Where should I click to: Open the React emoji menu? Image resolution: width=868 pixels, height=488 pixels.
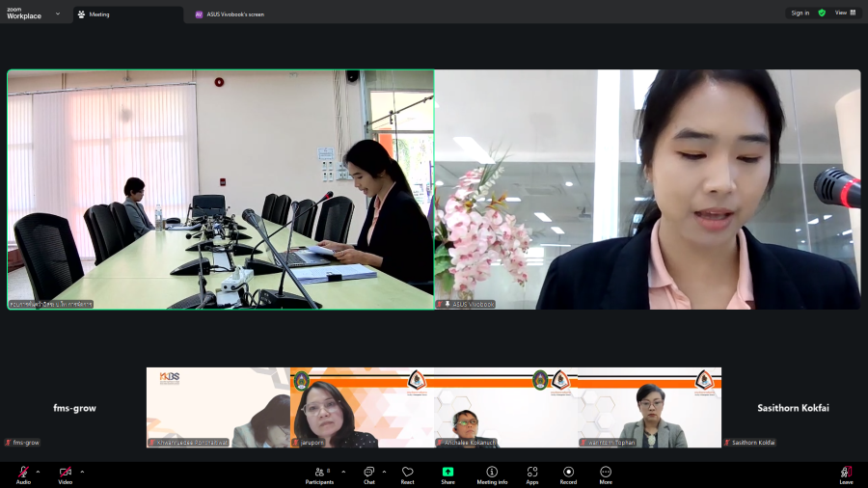(x=408, y=474)
